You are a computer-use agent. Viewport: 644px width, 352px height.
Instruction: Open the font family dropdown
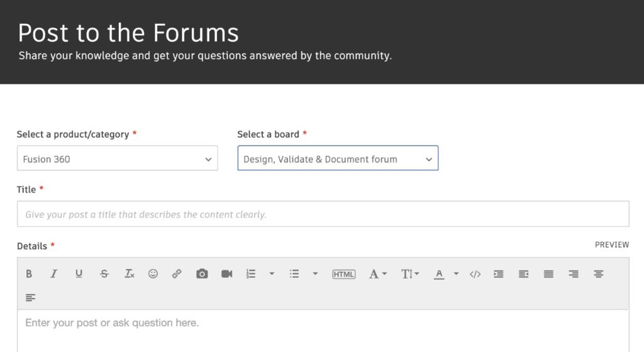[377, 274]
